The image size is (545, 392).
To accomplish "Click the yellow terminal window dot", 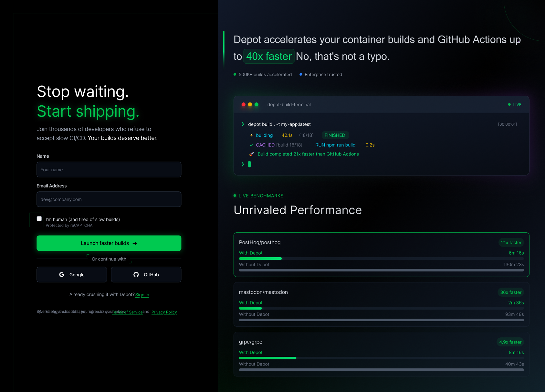I will point(250,105).
